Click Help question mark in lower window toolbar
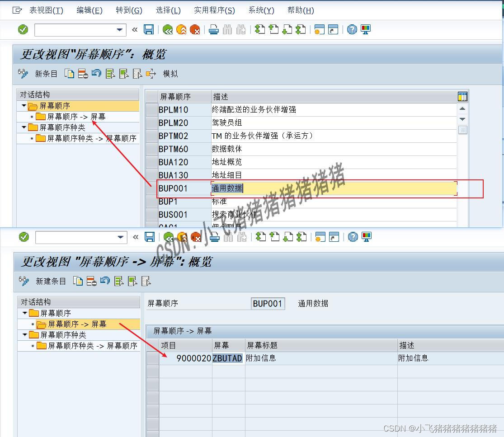Image resolution: width=504 pixels, height=437 pixels. [353, 237]
